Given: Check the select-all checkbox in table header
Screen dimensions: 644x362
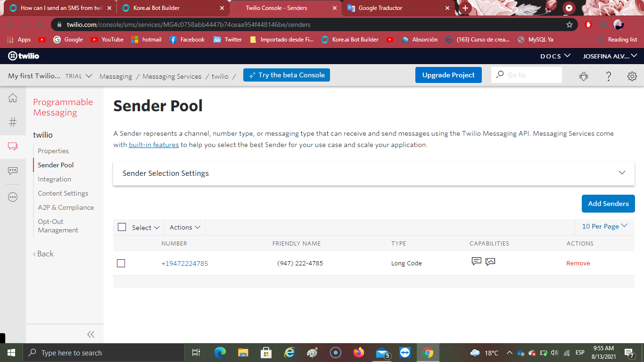Looking at the screenshot, I should pos(122,227).
